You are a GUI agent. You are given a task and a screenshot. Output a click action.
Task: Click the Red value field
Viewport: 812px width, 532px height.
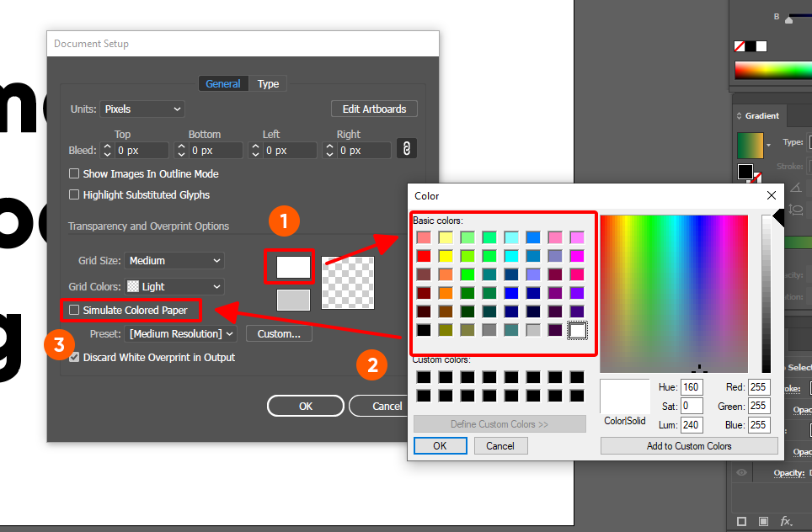coord(759,387)
